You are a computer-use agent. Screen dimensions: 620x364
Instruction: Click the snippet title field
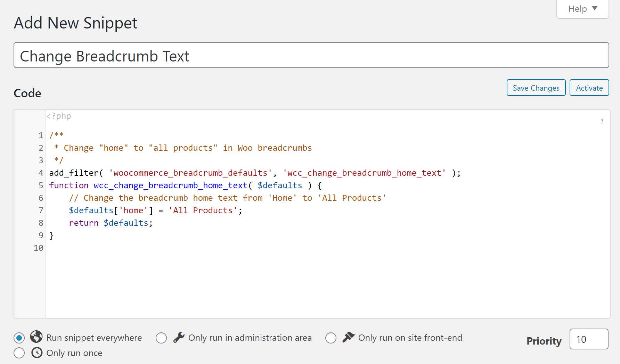(311, 56)
